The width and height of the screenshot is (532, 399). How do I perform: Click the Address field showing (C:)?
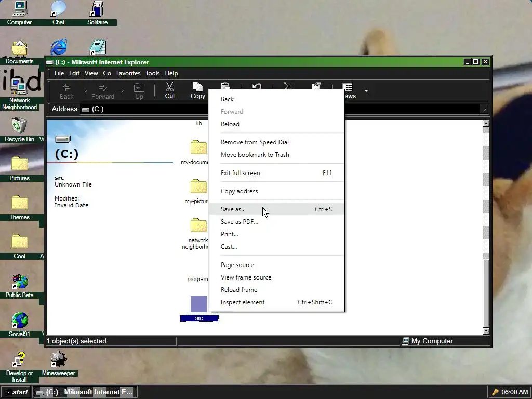pyautogui.click(x=280, y=109)
